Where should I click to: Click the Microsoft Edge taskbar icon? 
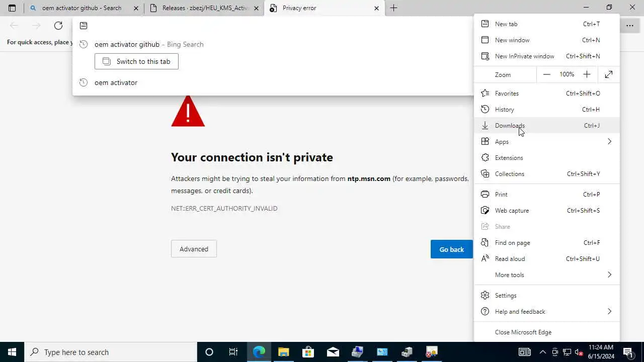259,352
